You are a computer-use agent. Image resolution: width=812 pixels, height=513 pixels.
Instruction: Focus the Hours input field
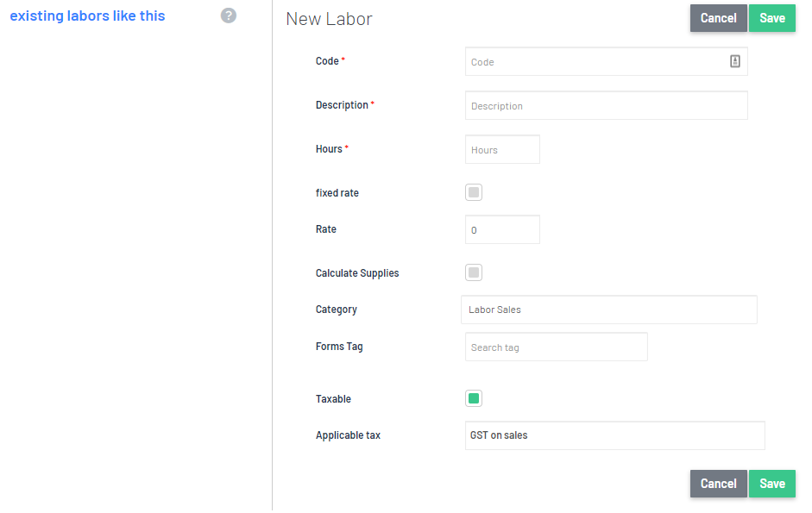point(502,150)
